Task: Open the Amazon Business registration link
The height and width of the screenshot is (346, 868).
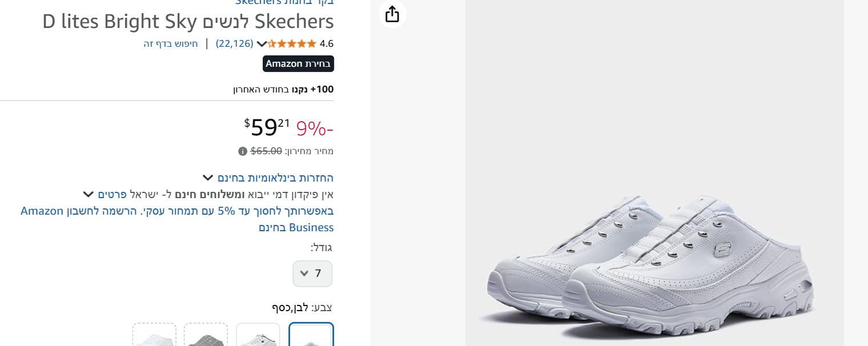Action: tap(177, 219)
